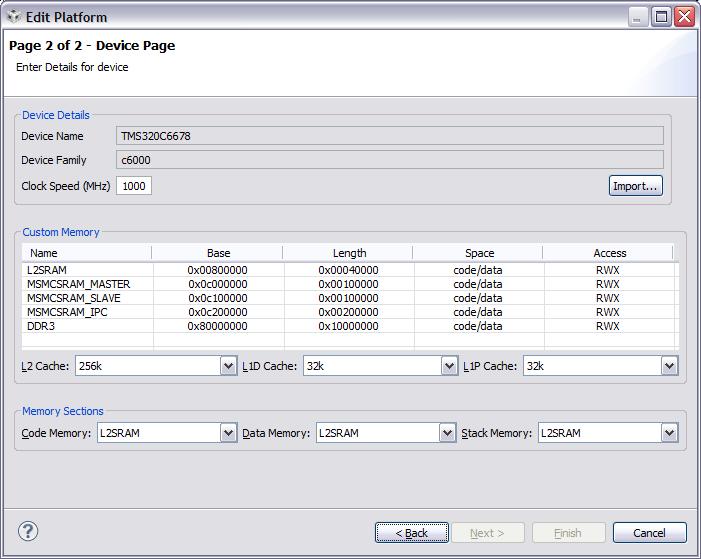Go back with the < Back button
This screenshot has height=559, width=701.
(412, 533)
